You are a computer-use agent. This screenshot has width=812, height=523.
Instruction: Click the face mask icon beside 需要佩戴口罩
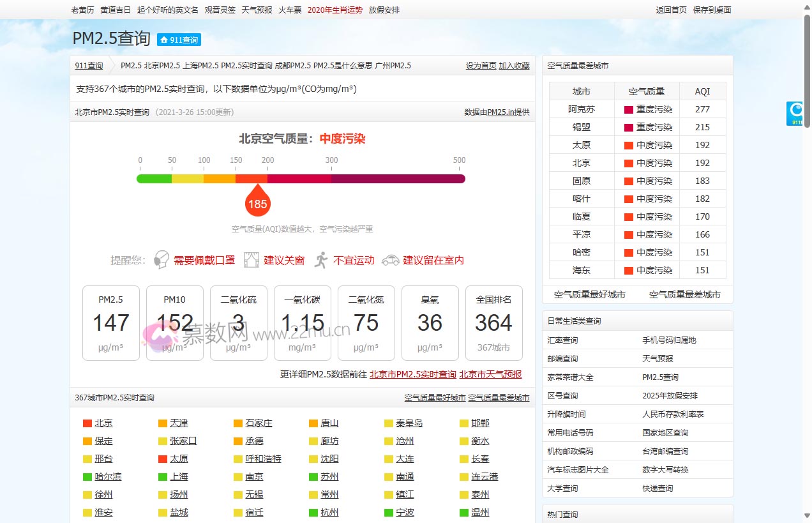[162, 260]
